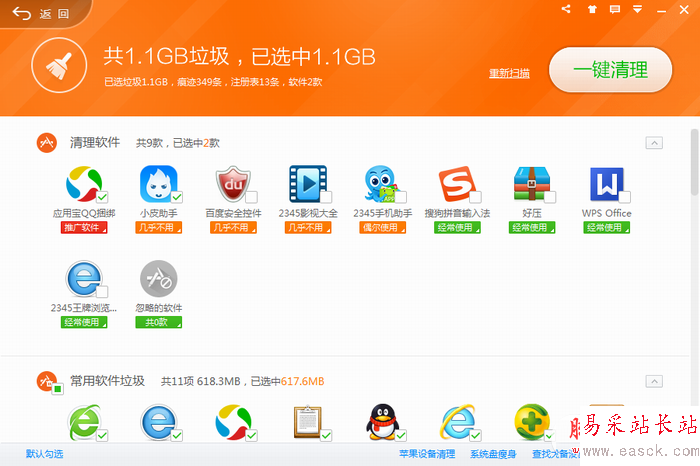Collapse the 常用软件垃圾 section

(x=654, y=381)
